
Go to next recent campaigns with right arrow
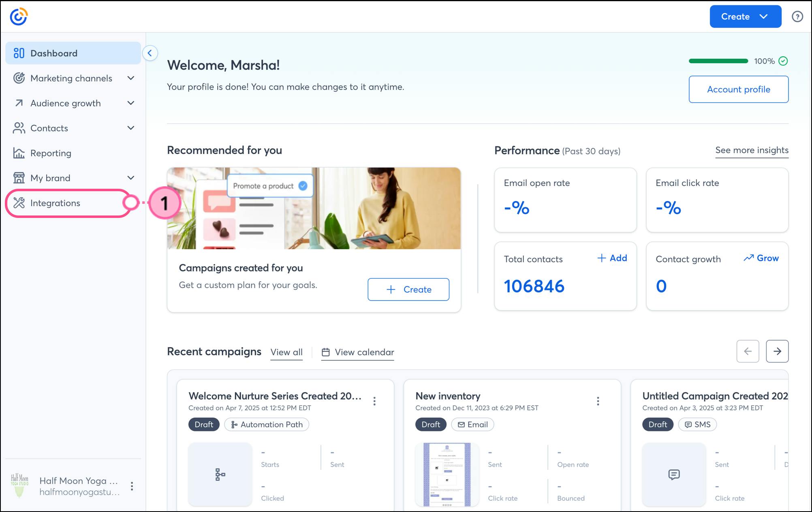pos(777,351)
